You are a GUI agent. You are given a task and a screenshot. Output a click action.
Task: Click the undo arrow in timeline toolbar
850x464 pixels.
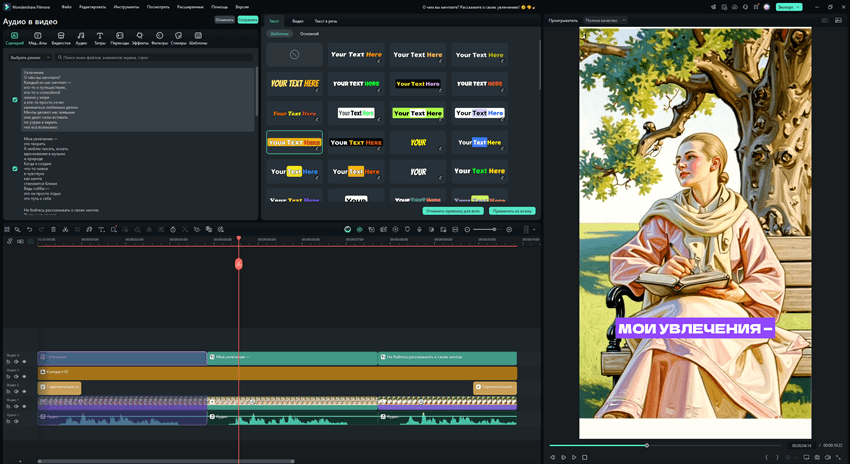coord(30,230)
